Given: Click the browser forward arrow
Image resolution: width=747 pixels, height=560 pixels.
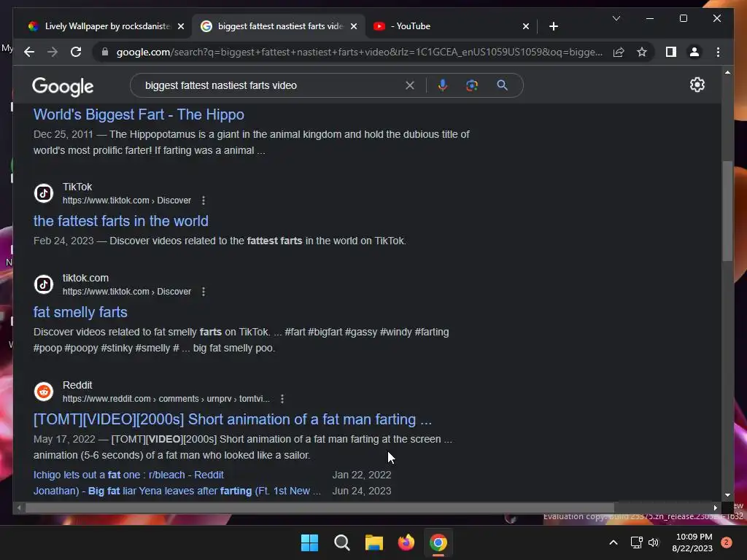Looking at the screenshot, I should click(x=53, y=52).
